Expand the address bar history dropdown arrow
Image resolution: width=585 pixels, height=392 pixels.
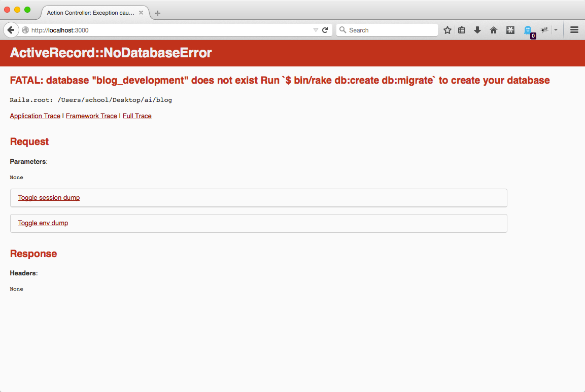click(315, 30)
